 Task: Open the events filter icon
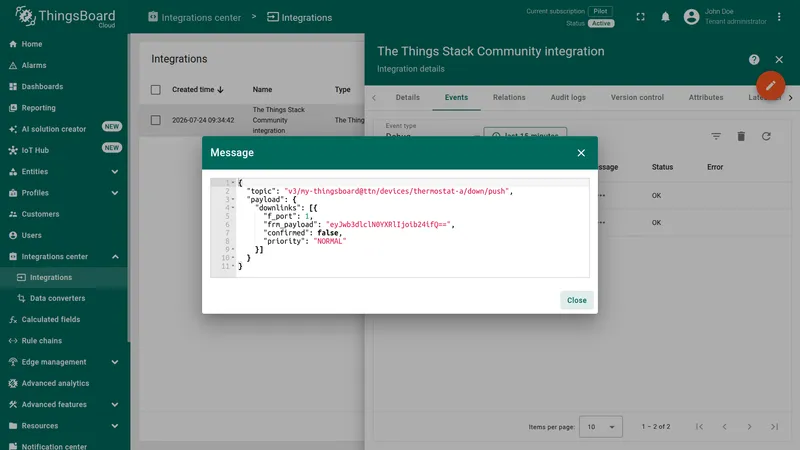point(716,136)
